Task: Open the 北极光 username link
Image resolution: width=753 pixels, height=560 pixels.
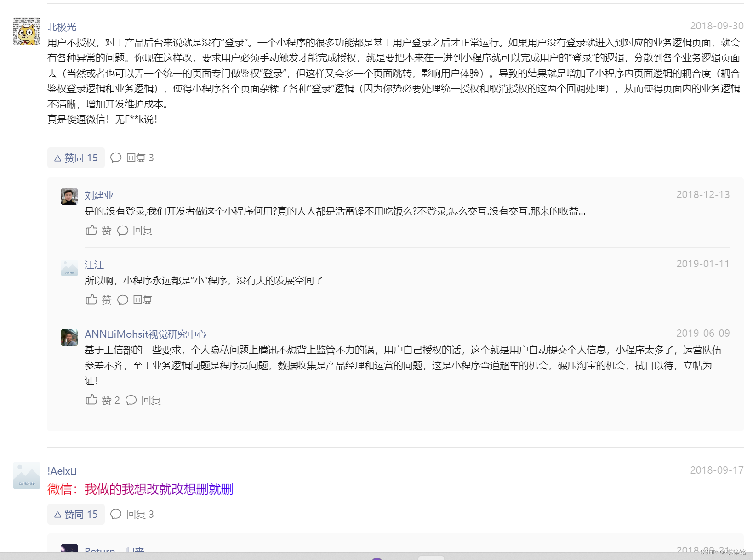Action: (x=62, y=27)
